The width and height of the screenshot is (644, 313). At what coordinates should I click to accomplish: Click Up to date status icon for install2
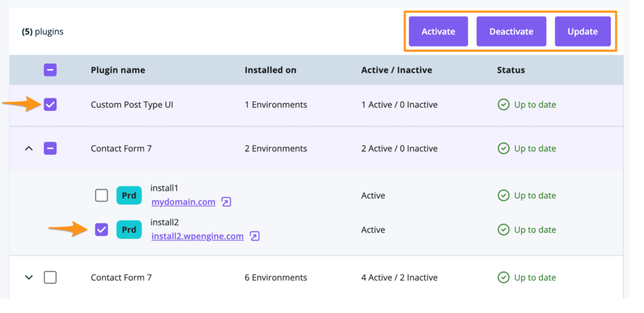[503, 230]
